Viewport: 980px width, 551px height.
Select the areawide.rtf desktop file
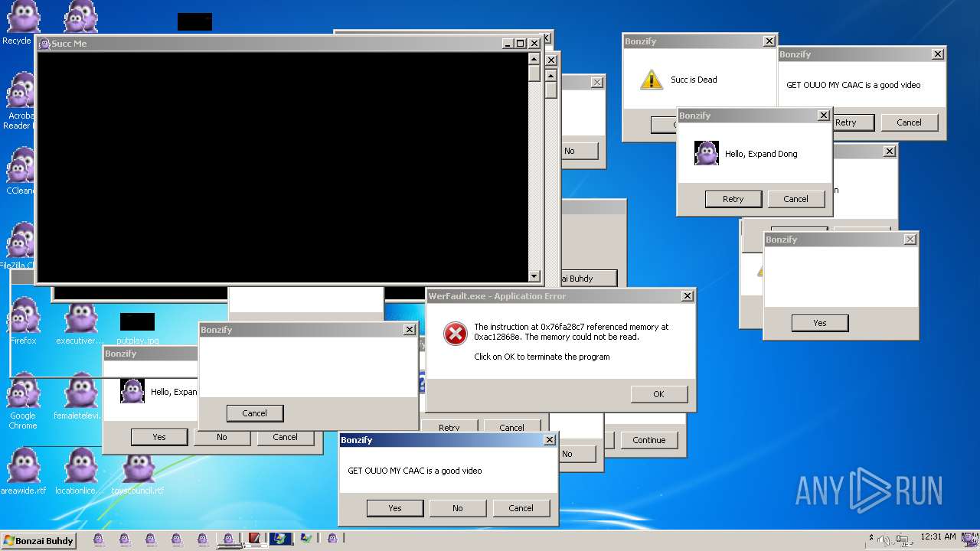23,470
